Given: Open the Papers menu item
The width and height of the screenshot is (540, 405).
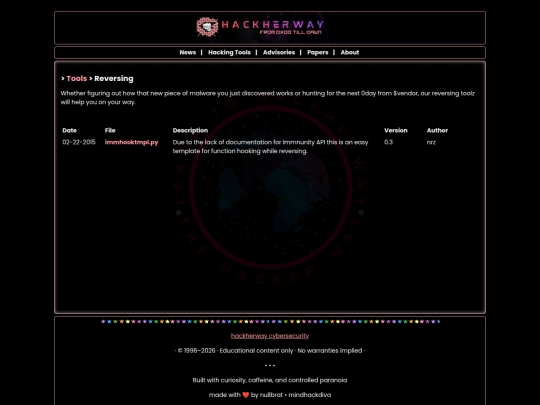Looking at the screenshot, I should [x=318, y=52].
